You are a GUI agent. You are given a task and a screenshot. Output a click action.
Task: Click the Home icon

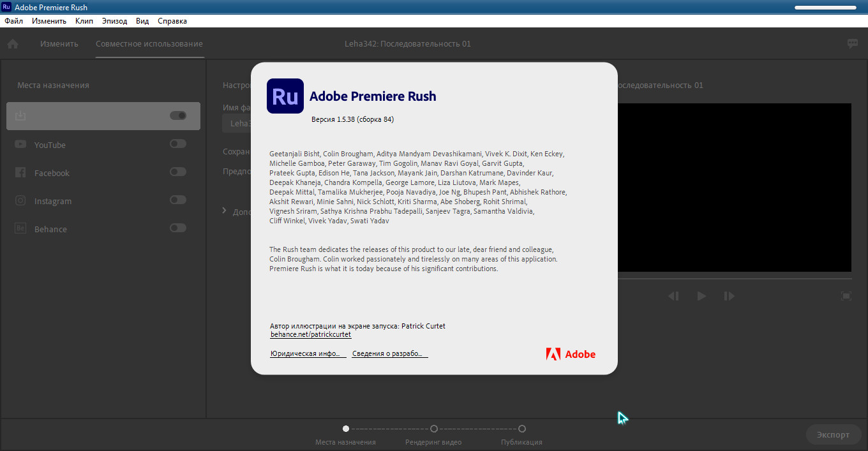(13, 44)
